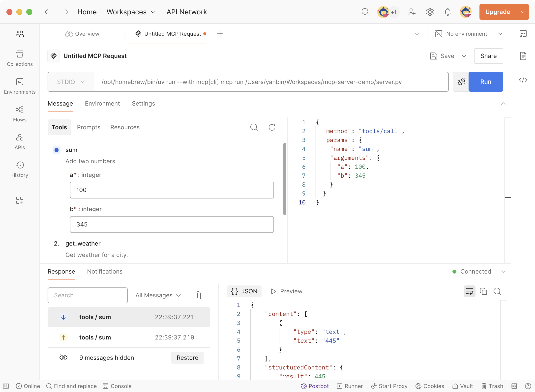Open the Flows sidebar section
Image resolution: width=535 pixels, height=392 pixels.
(x=20, y=114)
